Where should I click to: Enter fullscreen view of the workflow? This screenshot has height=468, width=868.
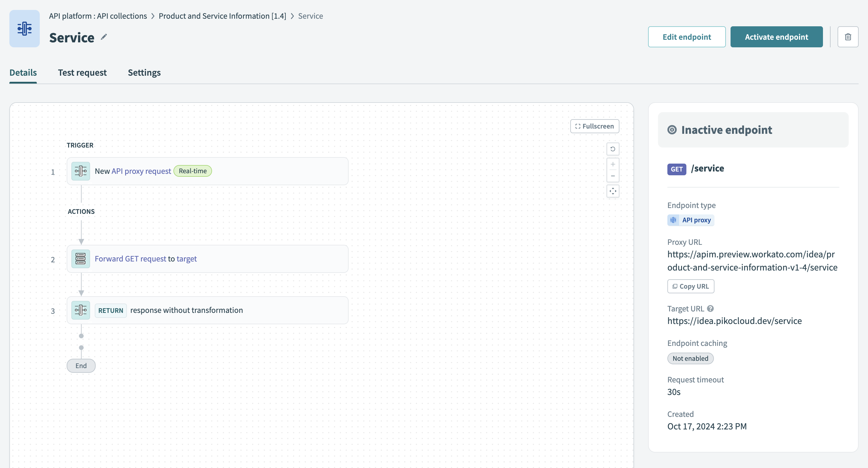coord(595,126)
